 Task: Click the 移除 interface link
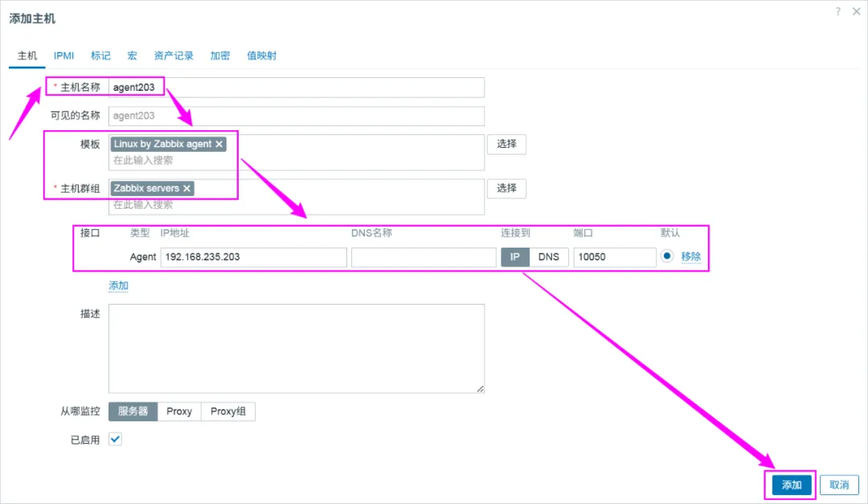click(691, 256)
